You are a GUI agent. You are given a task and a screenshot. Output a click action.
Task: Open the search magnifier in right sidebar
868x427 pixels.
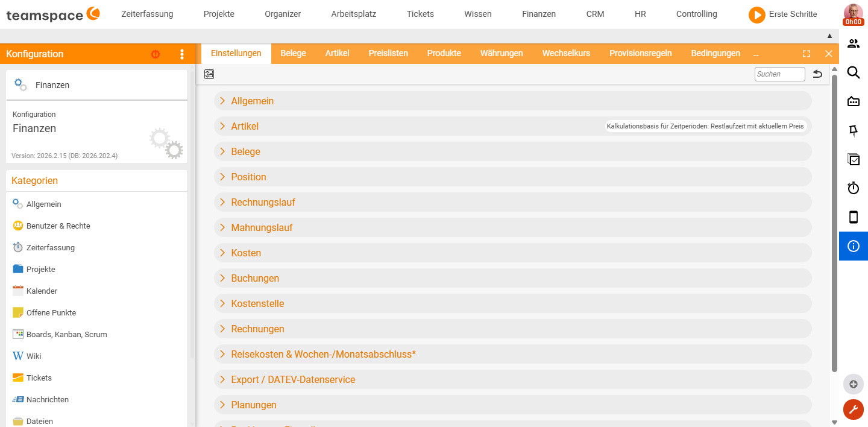point(854,72)
